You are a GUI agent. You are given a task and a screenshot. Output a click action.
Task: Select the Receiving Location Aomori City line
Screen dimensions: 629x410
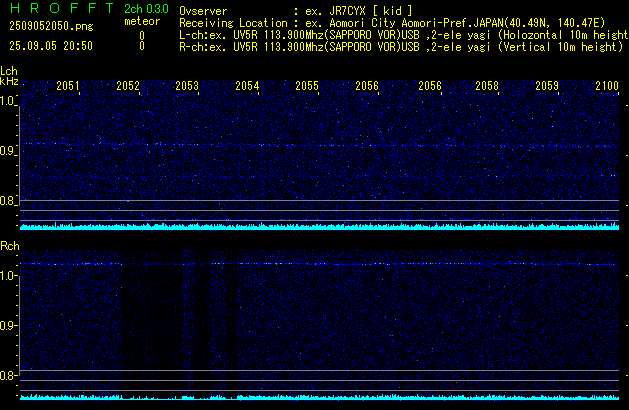coord(392,23)
